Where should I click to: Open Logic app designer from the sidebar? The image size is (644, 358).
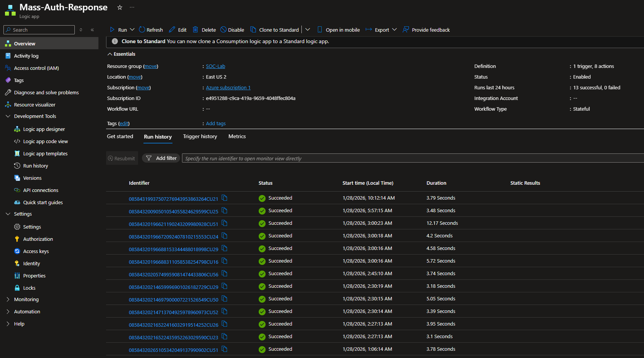coord(44,129)
